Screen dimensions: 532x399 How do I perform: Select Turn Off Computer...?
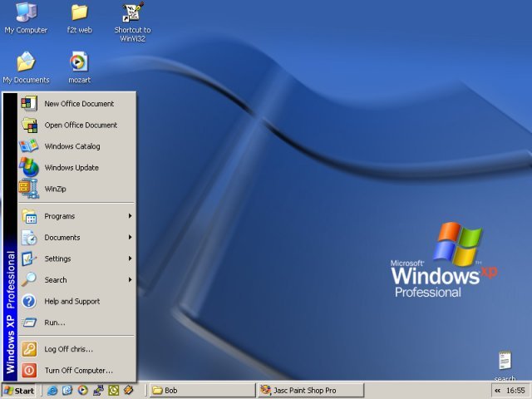point(77,371)
